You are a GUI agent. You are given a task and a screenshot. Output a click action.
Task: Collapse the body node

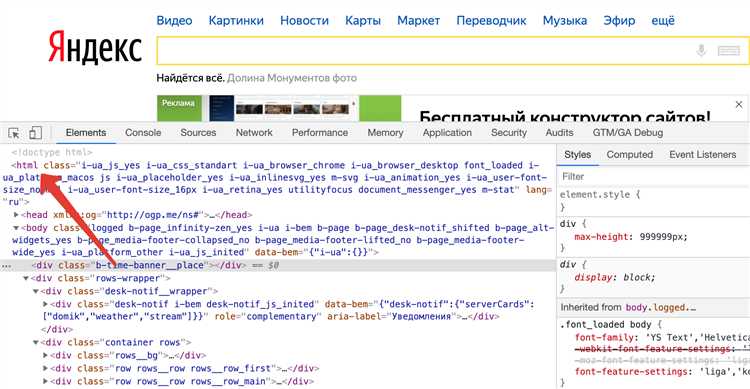coord(16,228)
